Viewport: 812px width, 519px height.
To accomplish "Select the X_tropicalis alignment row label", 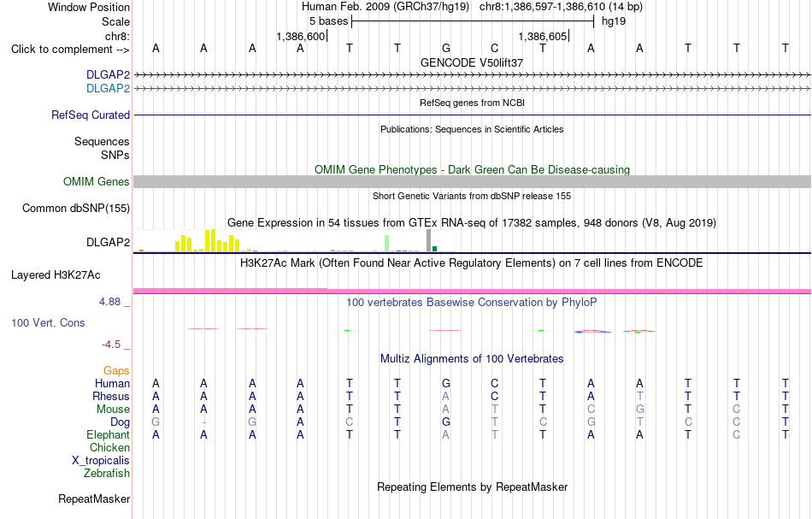I will [101, 461].
